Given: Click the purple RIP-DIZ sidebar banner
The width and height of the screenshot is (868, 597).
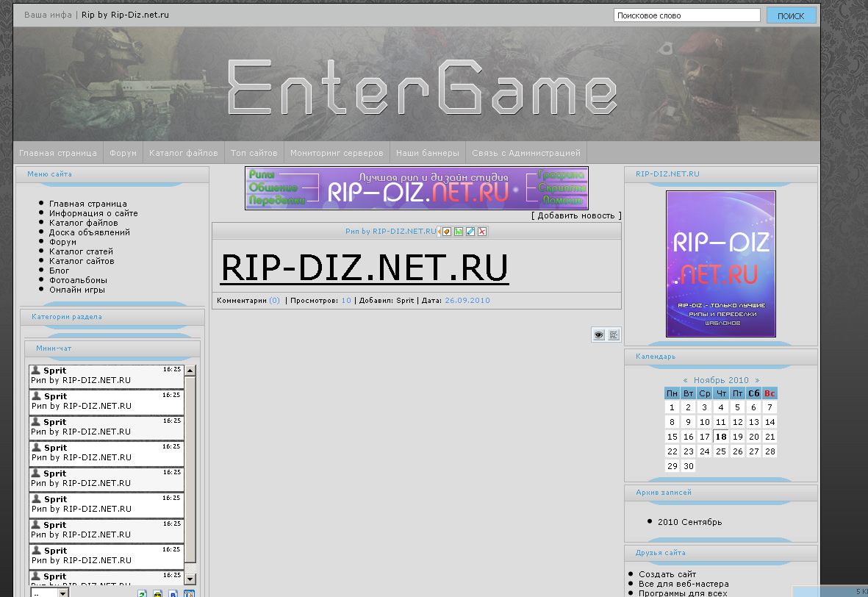Looking at the screenshot, I should point(721,264).
